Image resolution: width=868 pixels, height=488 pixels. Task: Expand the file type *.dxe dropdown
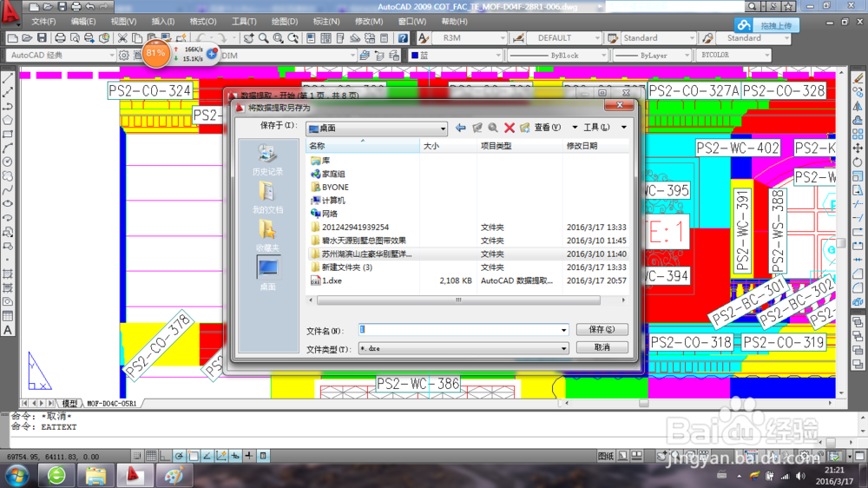pos(563,348)
